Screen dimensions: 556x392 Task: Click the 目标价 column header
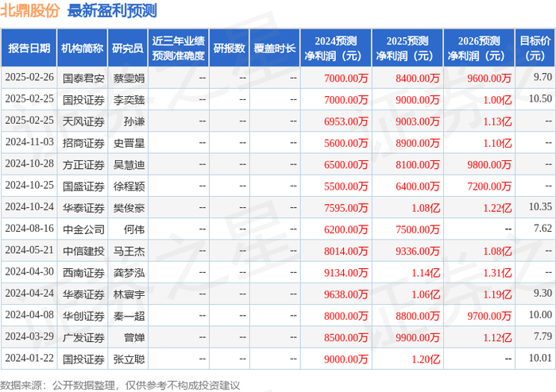pyautogui.click(x=535, y=48)
